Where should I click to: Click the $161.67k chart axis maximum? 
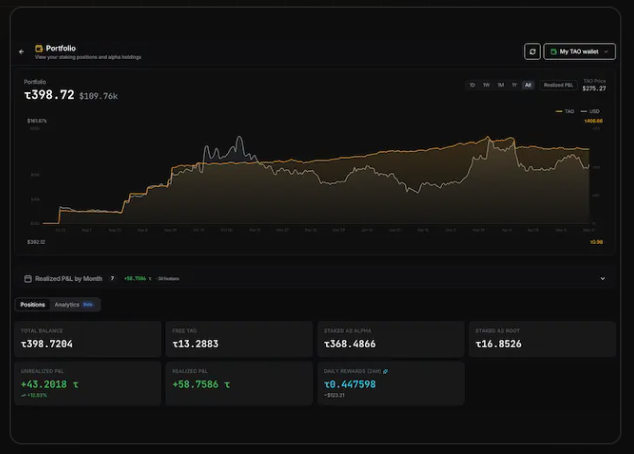pos(37,121)
